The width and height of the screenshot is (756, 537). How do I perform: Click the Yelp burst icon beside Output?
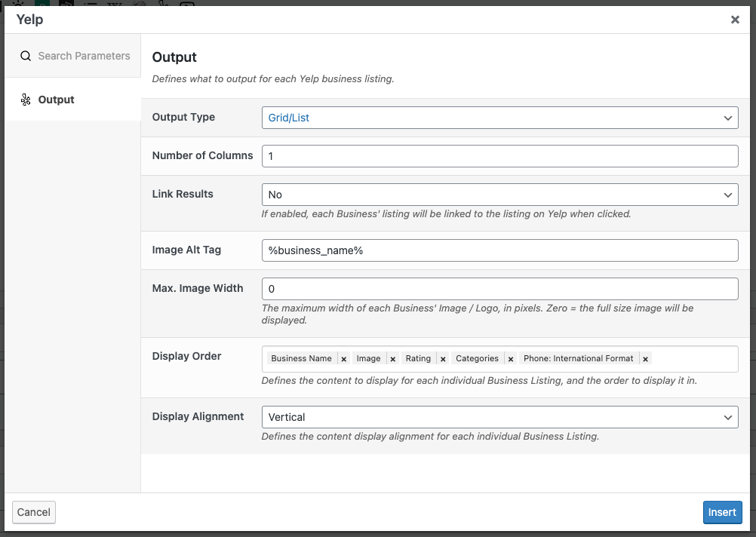tap(26, 100)
